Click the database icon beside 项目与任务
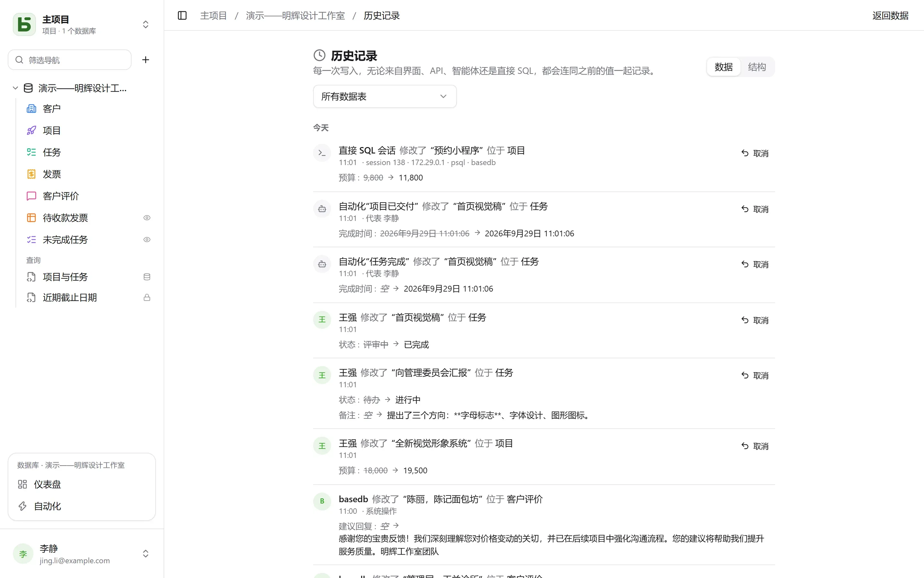924x578 pixels. pos(147,277)
